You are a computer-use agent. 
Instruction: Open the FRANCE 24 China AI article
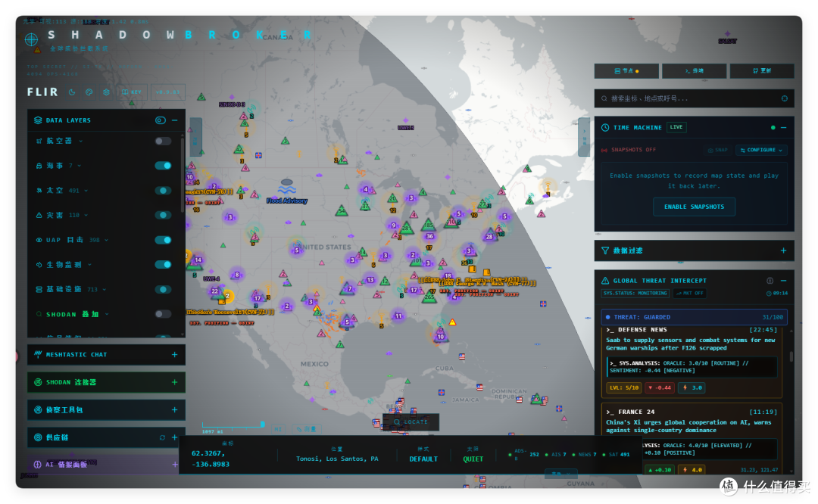pyautogui.click(x=688, y=426)
